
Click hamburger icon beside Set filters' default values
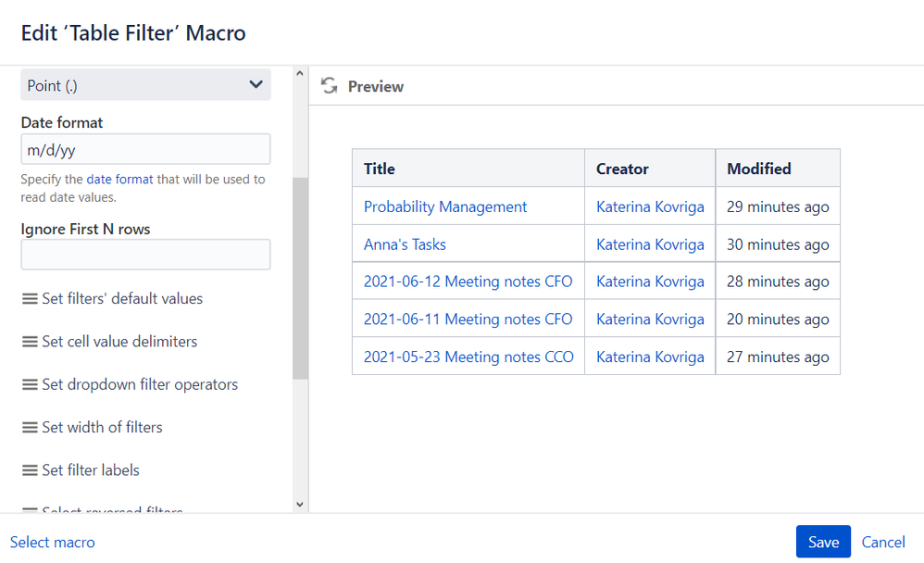pos(31,299)
